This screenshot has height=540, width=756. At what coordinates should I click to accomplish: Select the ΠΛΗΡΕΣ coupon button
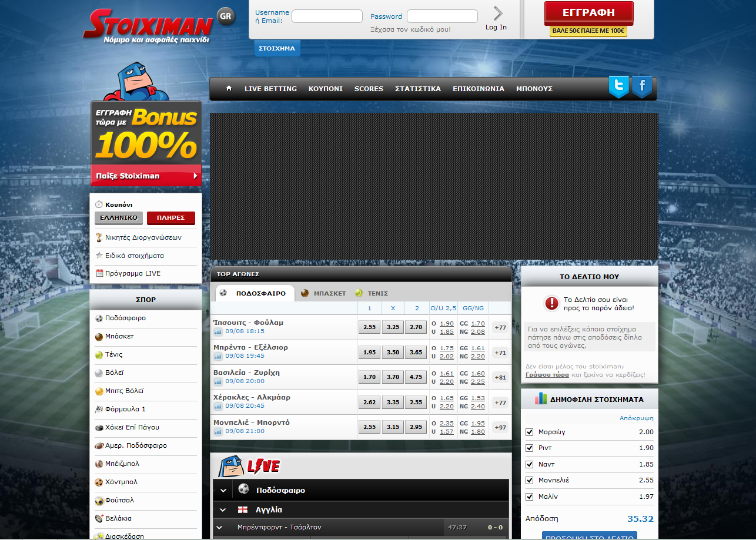tap(171, 218)
